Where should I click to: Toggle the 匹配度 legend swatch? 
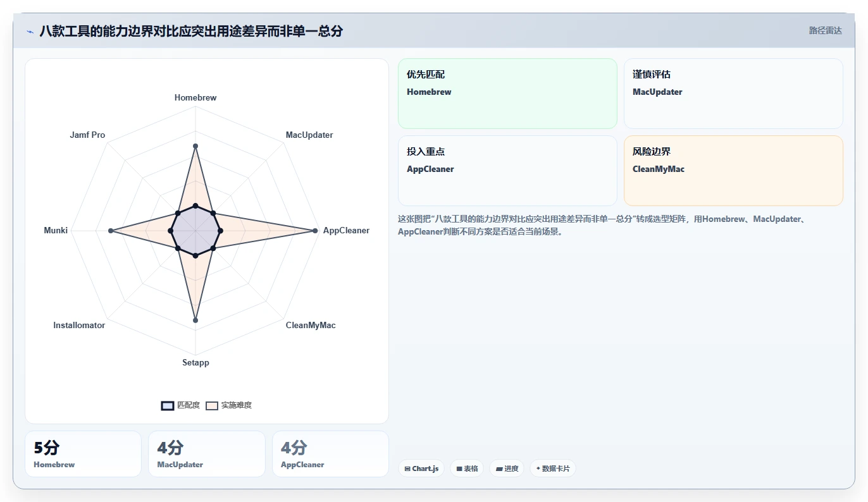coord(168,405)
